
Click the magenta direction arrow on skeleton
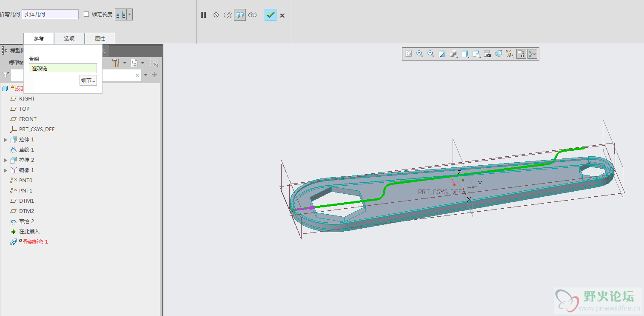click(304, 208)
